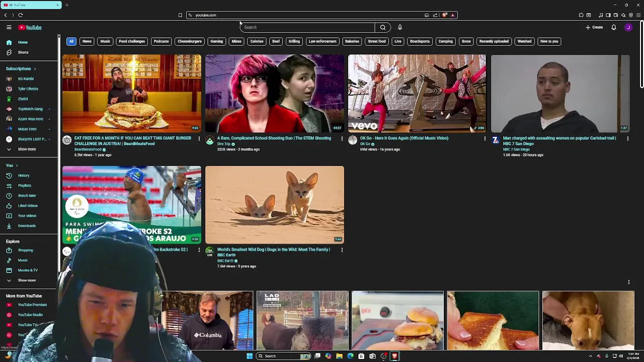Image resolution: width=644 pixels, height=362 pixels.
Task: Select the Podcasts filter chip
Action: click(161, 41)
